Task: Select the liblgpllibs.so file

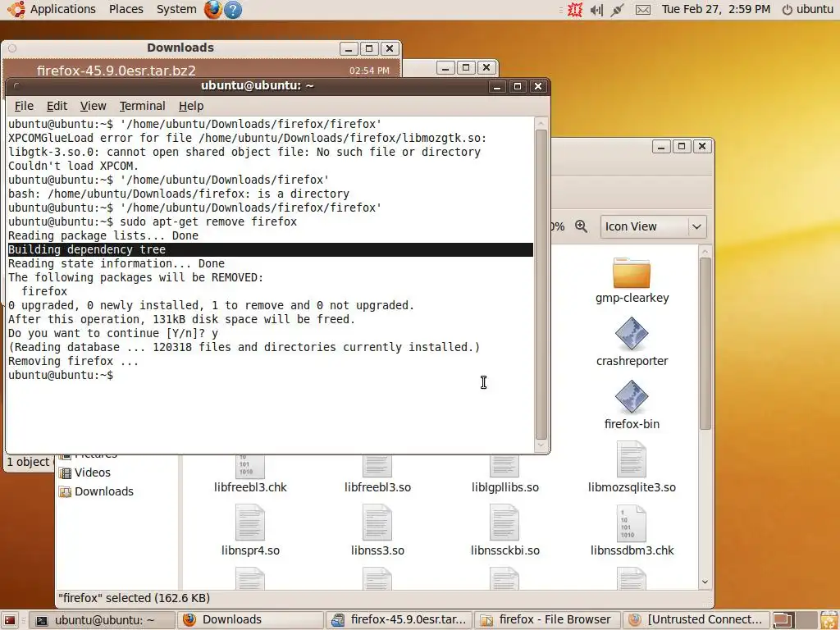Action: (x=504, y=473)
